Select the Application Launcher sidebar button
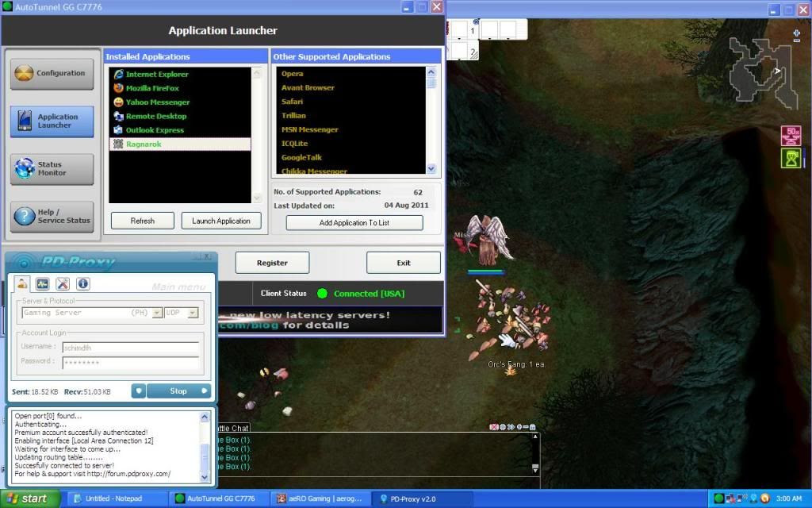812x508 pixels. click(x=52, y=121)
